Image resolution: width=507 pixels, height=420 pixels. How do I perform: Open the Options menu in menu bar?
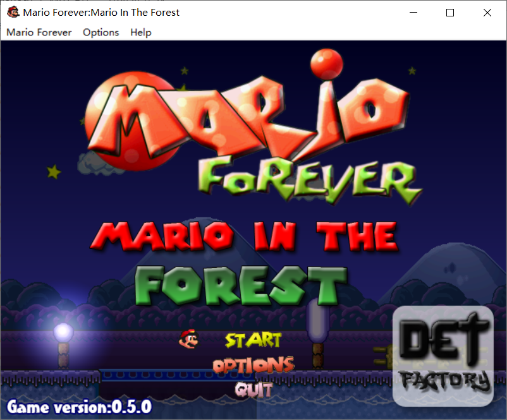pyautogui.click(x=101, y=32)
